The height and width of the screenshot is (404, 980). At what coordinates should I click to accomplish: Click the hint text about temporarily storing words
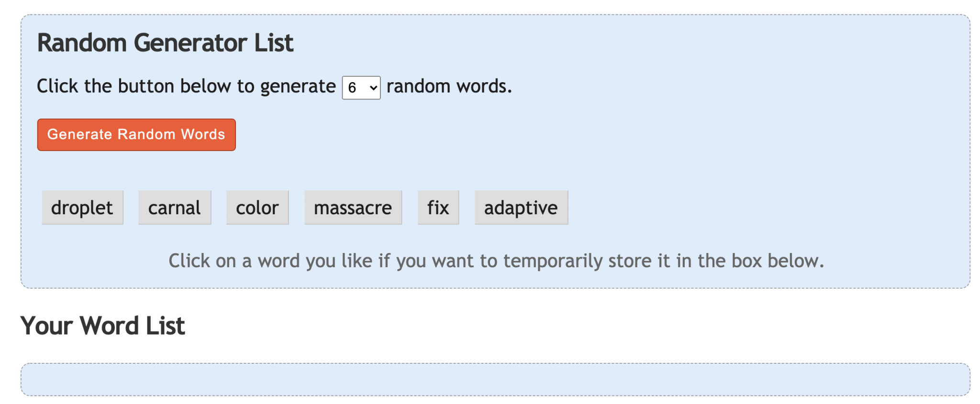pos(496,261)
